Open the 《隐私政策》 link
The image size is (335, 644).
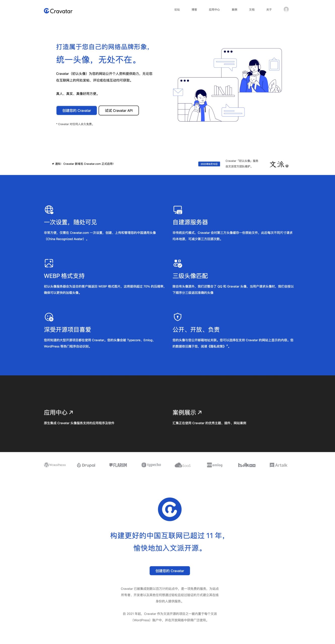click(217, 346)
